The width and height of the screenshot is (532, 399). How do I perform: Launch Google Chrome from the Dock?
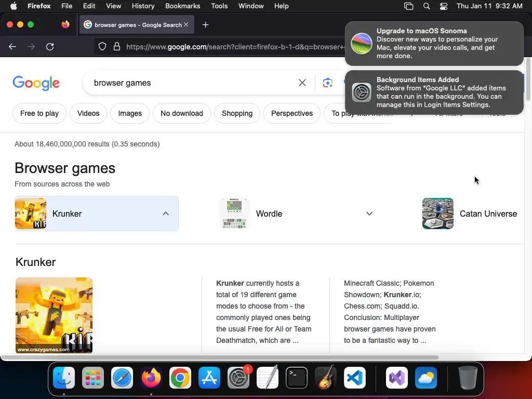click(x=180, y=378)
